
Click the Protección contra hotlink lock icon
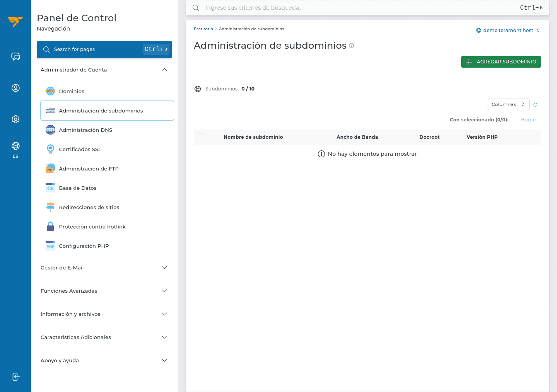pos(50,227)
